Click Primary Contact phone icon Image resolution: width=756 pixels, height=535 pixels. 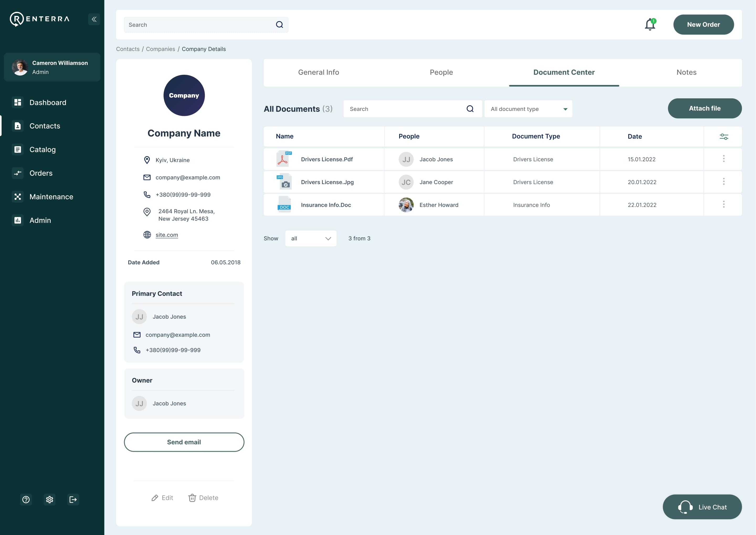137,350
